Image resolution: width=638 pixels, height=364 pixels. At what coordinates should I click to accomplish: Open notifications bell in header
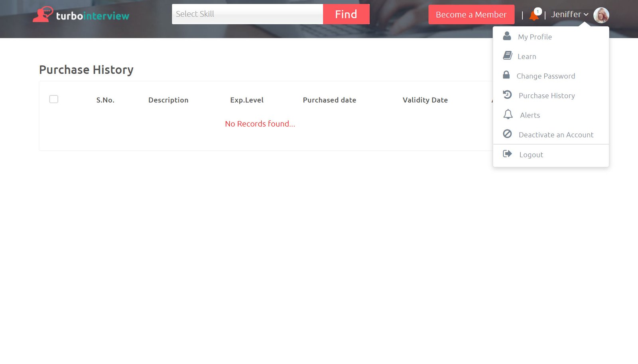[x=534, y=16]
